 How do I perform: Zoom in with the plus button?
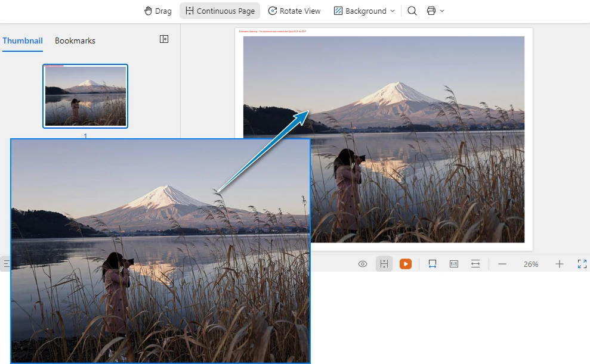tap(559, 263)
